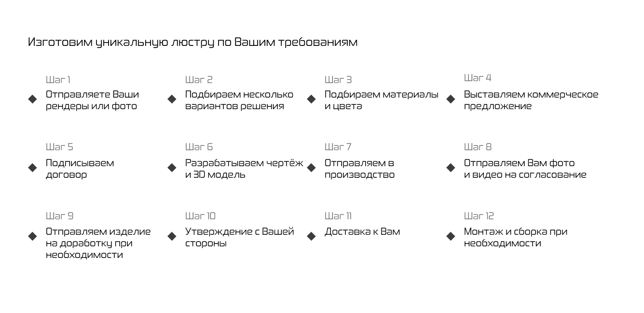
Task: Click the diamond bullet beside Шаг 2
Action: click(x=172, y=99)
